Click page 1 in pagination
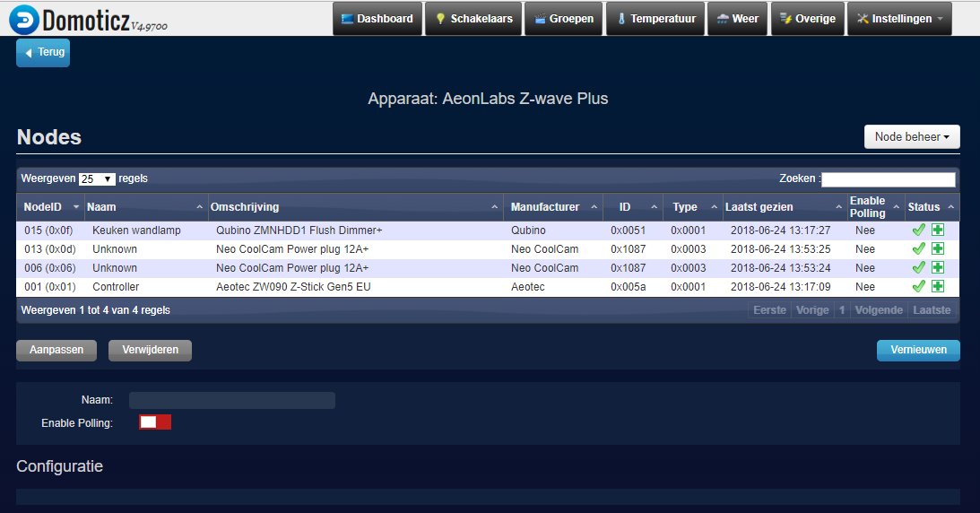Screen dimensions: 980x513 pos(842,310)
